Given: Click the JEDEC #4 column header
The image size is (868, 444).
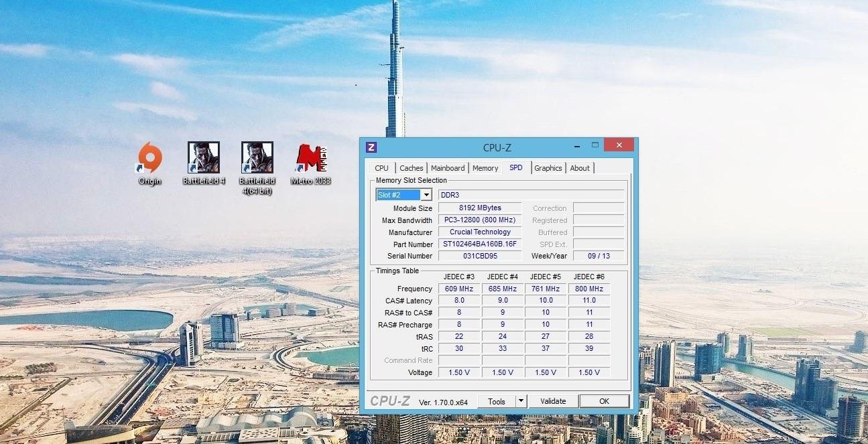Looking at the screenshot, I should pyautogui.click(x=503, y=277).
